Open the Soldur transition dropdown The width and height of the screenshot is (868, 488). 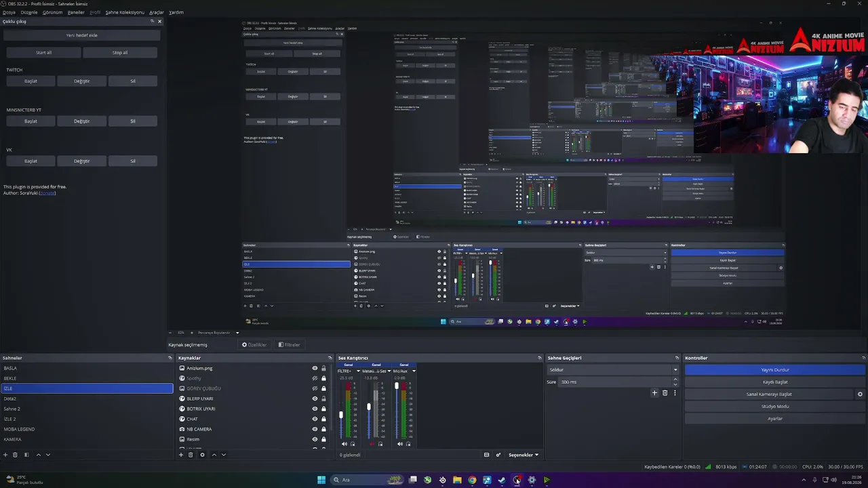tap(613, 369)
